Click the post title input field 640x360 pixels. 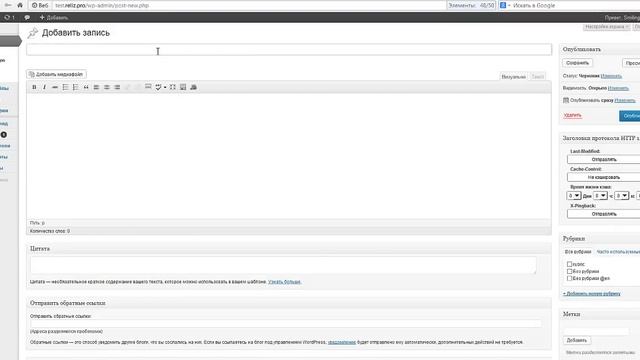coord(289,50)
